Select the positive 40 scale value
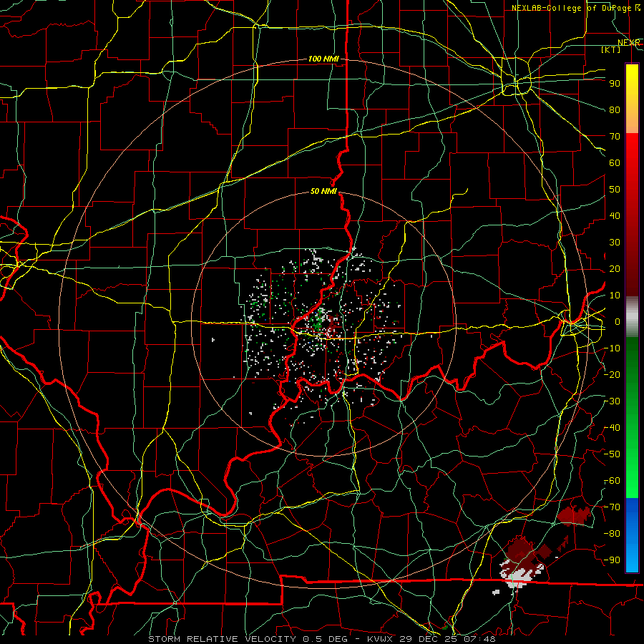The height and width of the screenshot is (644, 644). click(615, 216)
